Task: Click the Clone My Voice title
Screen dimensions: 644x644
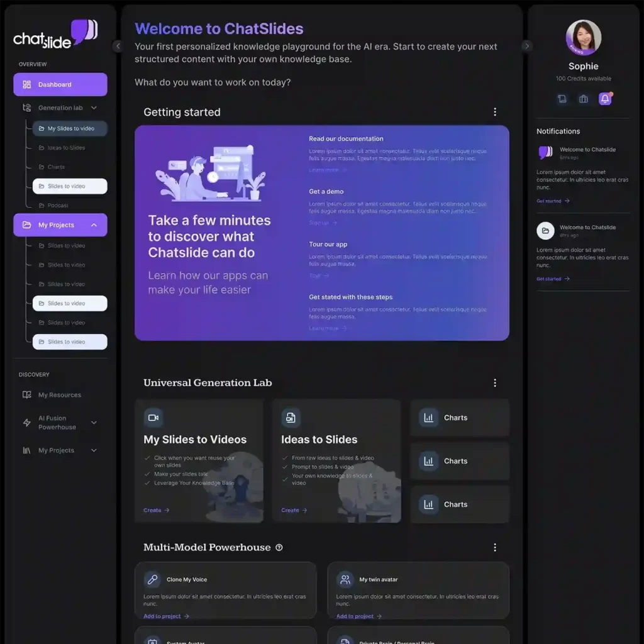Action: (x=187, y=579)
